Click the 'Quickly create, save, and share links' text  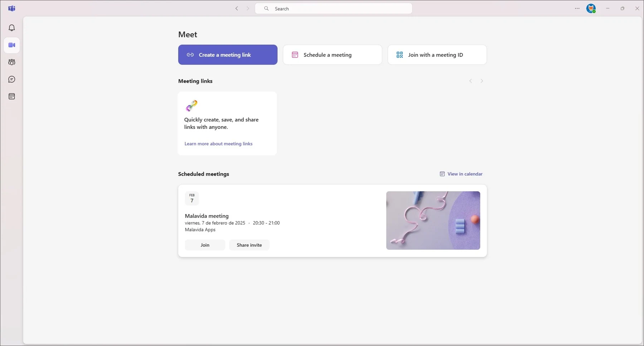pyautogui.click(x=221, y=123)
